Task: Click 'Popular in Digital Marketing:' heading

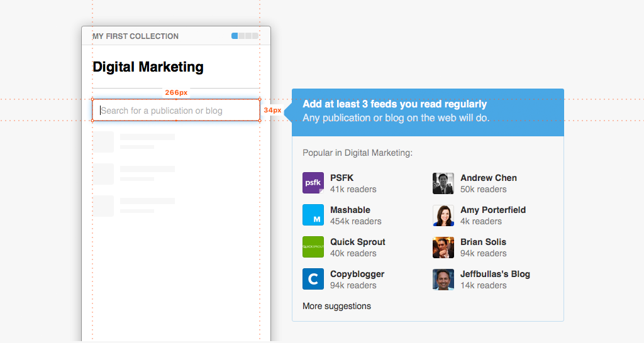Action: tap(357, 153)
